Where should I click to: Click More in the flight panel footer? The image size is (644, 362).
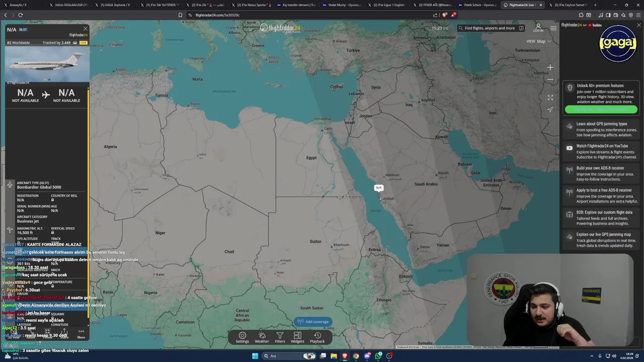(x=81, y=334)
